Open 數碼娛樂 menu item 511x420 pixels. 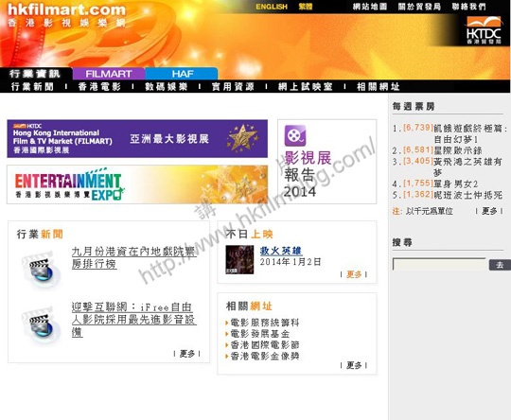coord(167,87)
